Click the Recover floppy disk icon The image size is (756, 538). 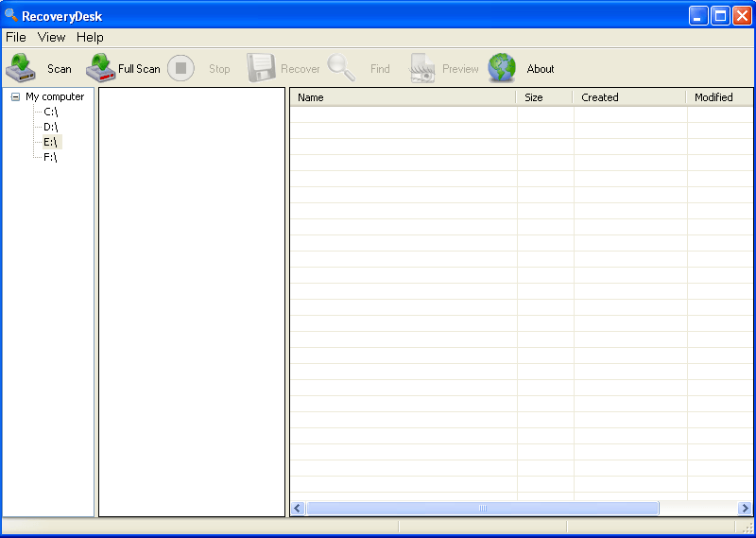pos(261,68)
